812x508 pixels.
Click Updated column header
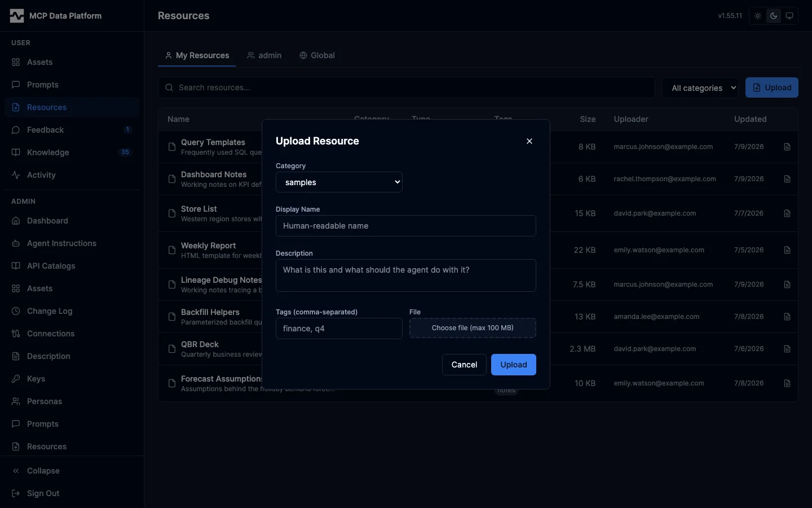(750, 119)
